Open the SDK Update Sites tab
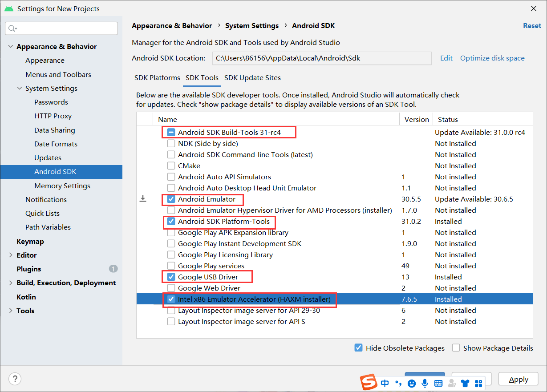The width and height of the screenshot is (547, 392). [x=252, y=77]
